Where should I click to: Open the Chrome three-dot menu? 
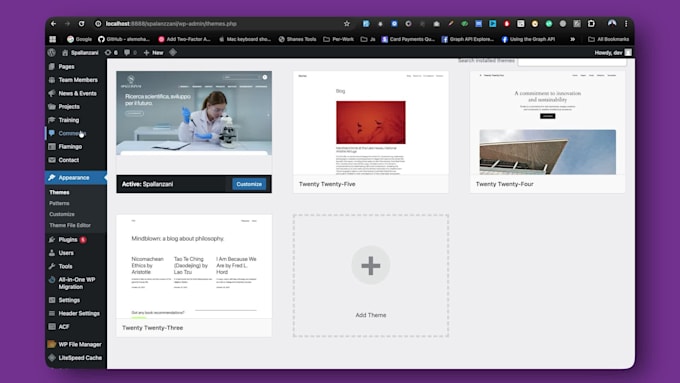(626, 24)
